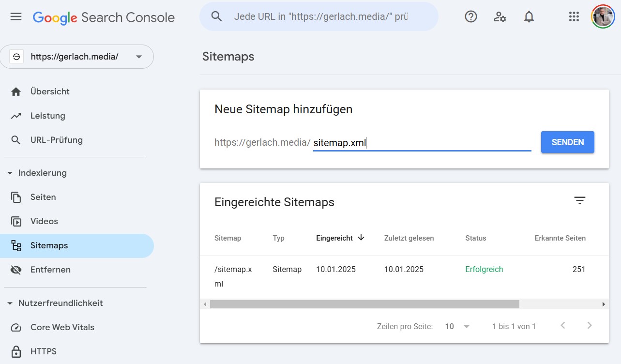Collapse the Nutzerfreundlichkeit section
The image size is (621, 364).
pyautogui.click(x=10, y=303)
